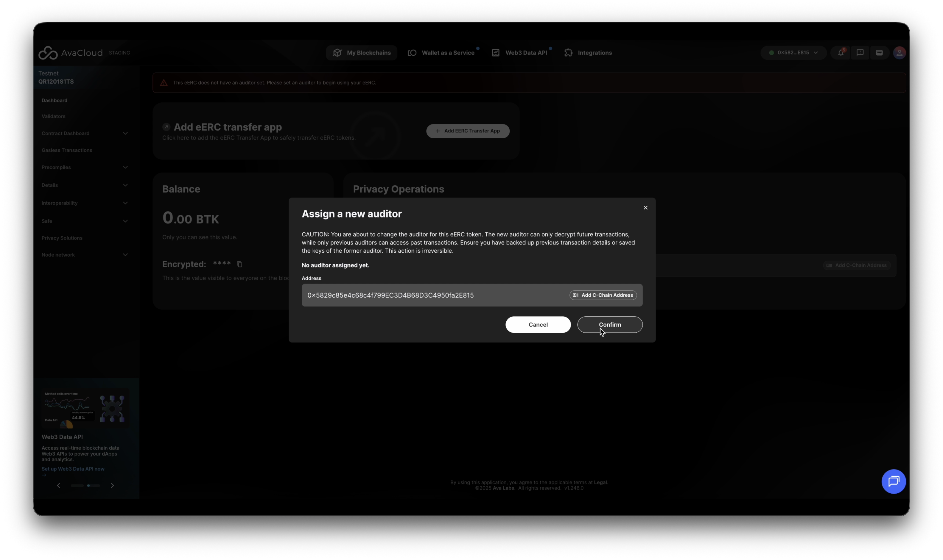Copy the encrypted balance value
Image resolution: width=943 pixels, height=560 pixels.
coord(239,264)
